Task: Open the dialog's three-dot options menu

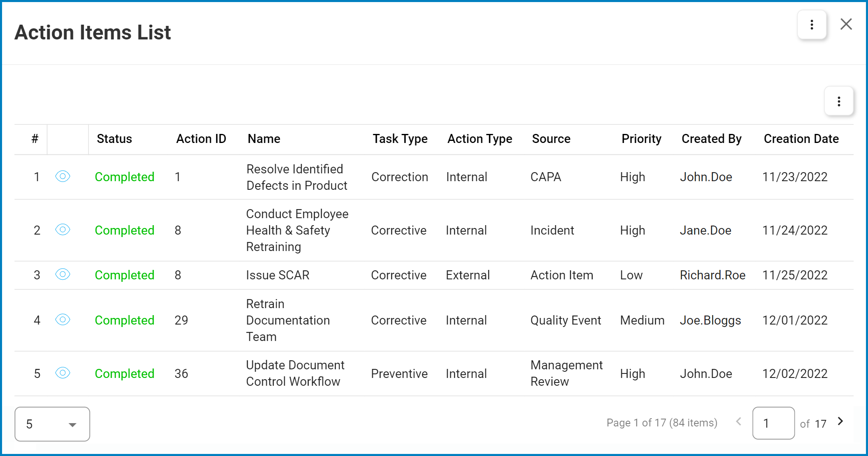Action: [812, 25]
